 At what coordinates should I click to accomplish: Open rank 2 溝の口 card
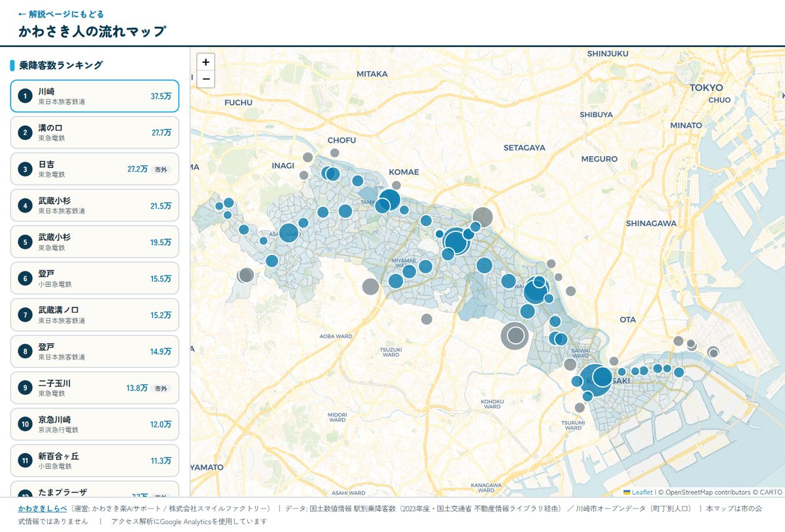coord(95,133)
